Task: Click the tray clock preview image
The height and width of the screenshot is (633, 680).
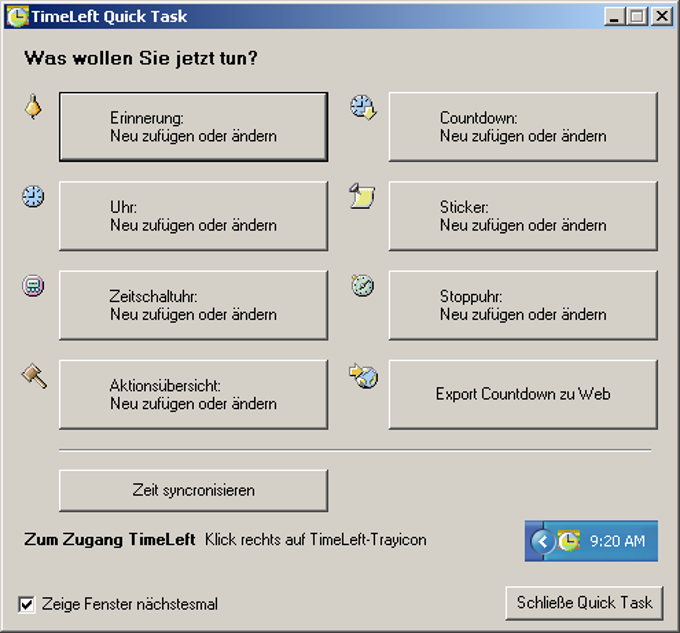Action: [x=591, y=541]
